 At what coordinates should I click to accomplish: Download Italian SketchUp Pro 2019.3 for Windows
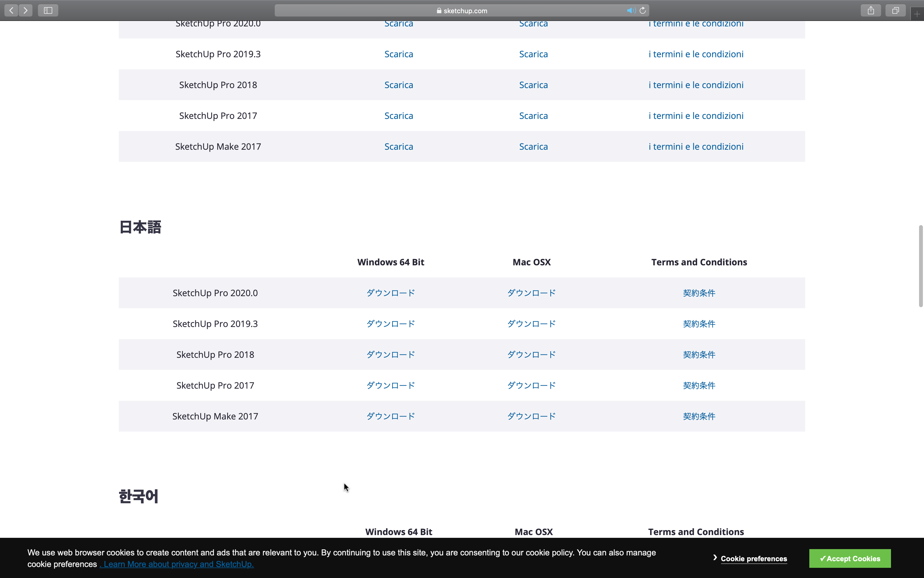tap(399, 54)
